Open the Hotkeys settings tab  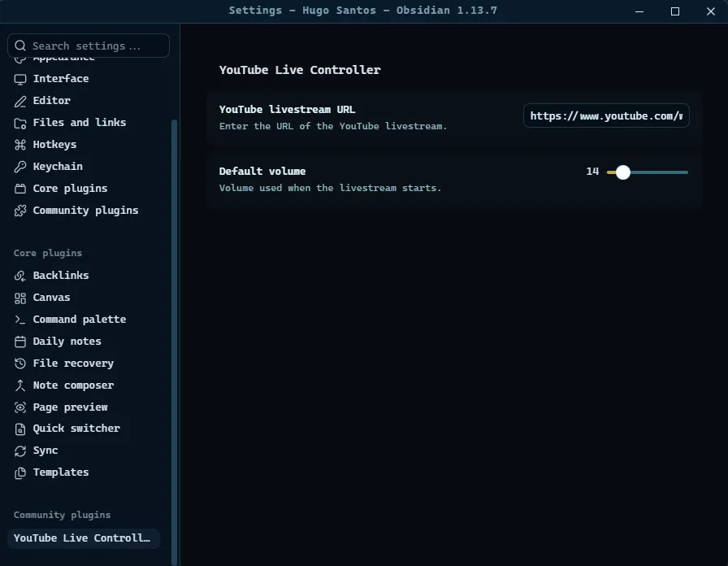(x=84, y=145)
